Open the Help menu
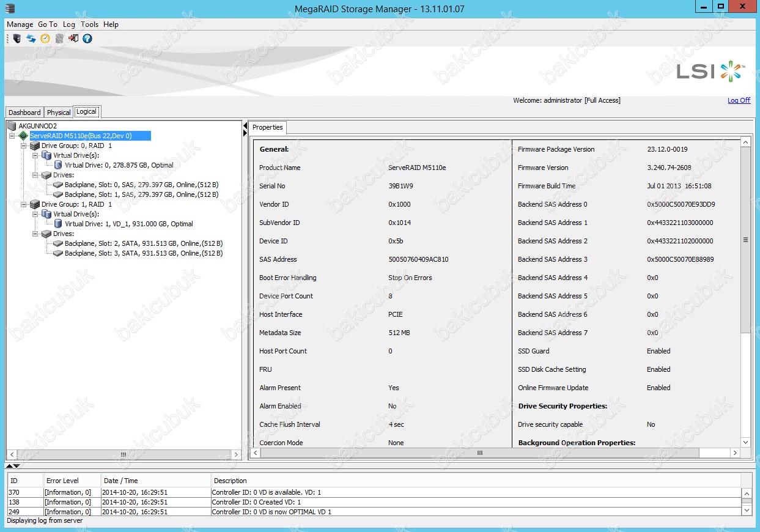This screenshot has height=532, width=760. (x=111, y=24)
